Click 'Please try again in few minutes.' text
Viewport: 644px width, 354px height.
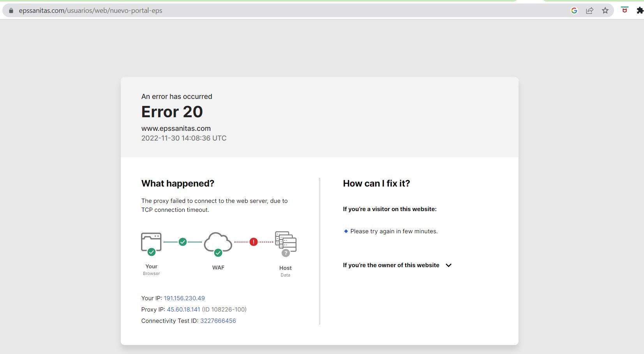(x=394, y=231)
